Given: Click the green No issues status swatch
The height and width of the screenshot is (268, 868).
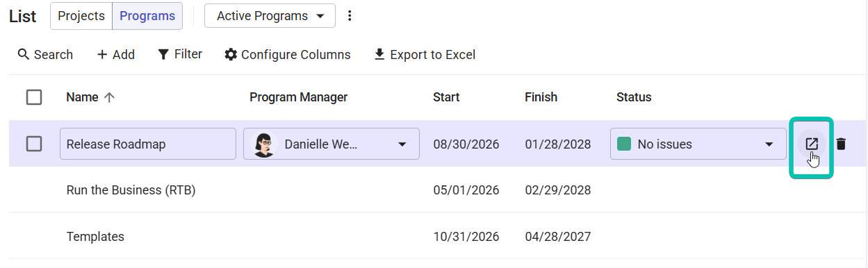Looking at the screenshot, I should (624, 144).
